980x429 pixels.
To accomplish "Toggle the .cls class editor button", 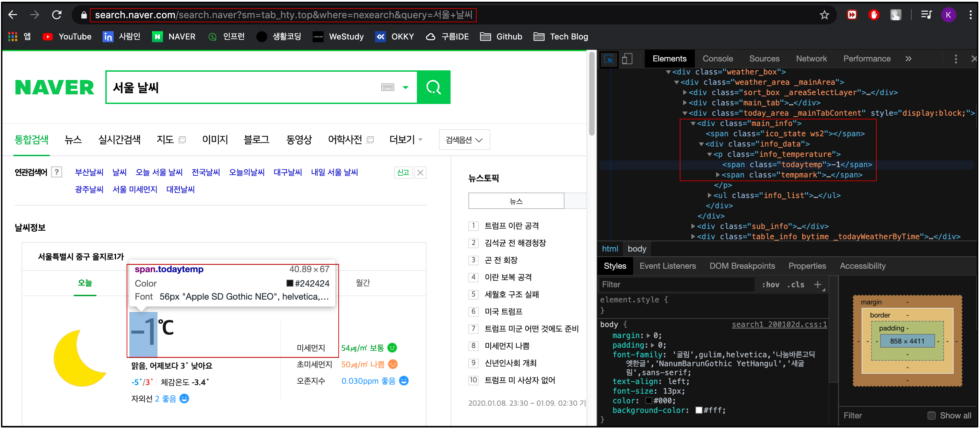I will [x=795, y=285].
